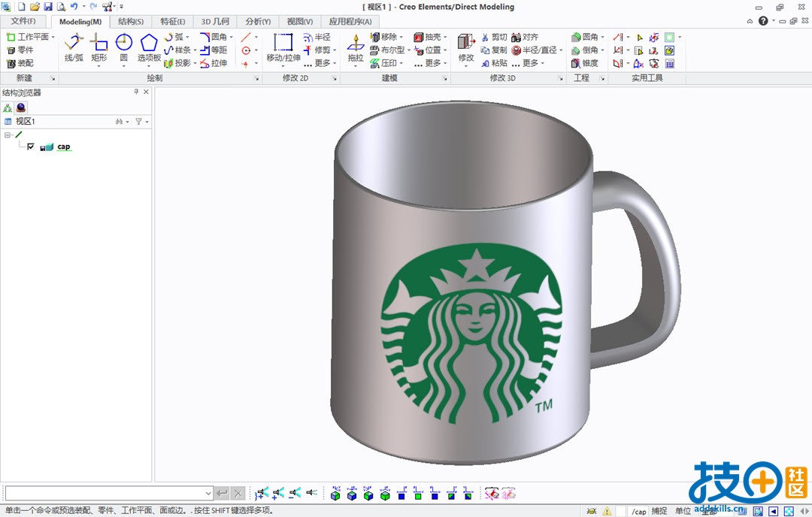This screenshot has height=517, width=812.
Task: Switch to the 3D 几何 tab
Action: 215,21
